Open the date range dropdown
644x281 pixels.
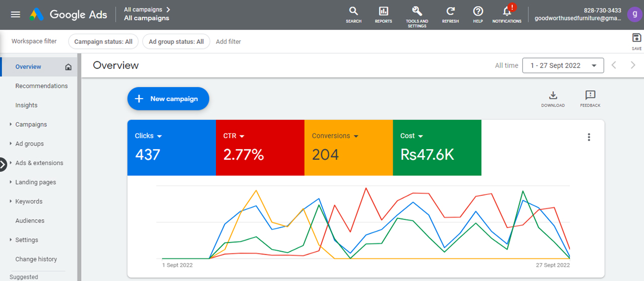(563, 65)
